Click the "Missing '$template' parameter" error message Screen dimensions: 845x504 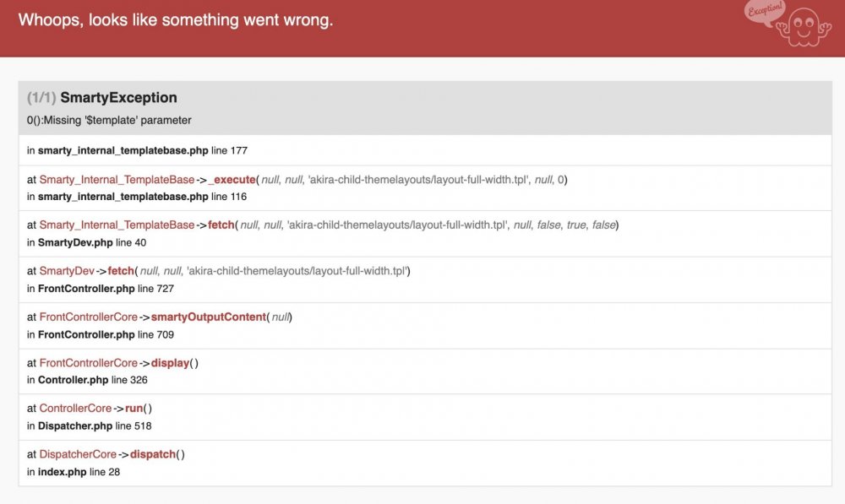(109, 120)
